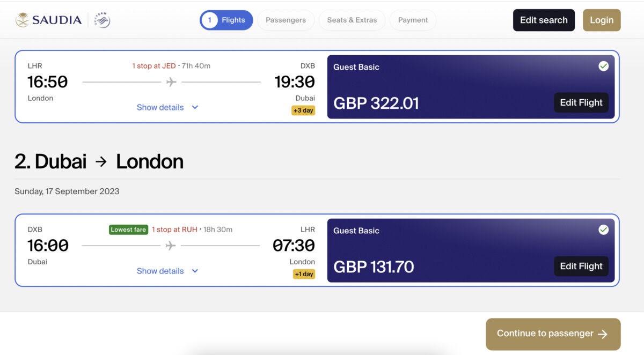Image resolution: width=644 pixels, height=355 pixels.
Task: Toggle Guest Basic checkmark for GBP 322.01 fare
Action: pyautogui.click(x=604, y=66)
